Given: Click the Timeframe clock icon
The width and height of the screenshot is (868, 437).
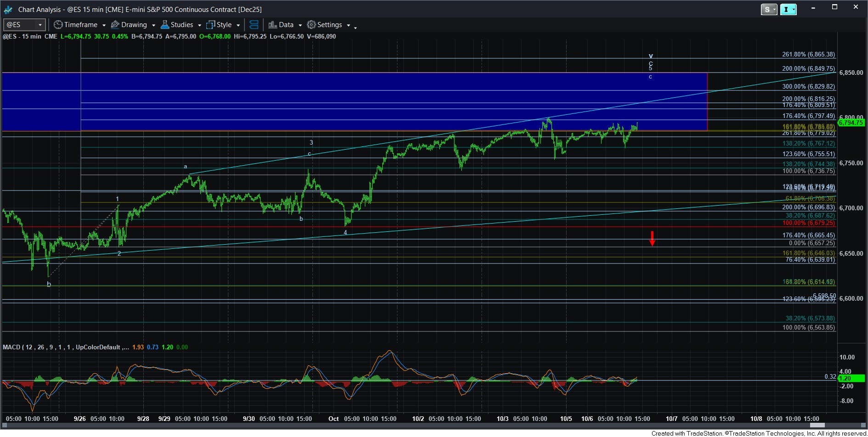Looking at the screenshot, I should pos(58,25).
